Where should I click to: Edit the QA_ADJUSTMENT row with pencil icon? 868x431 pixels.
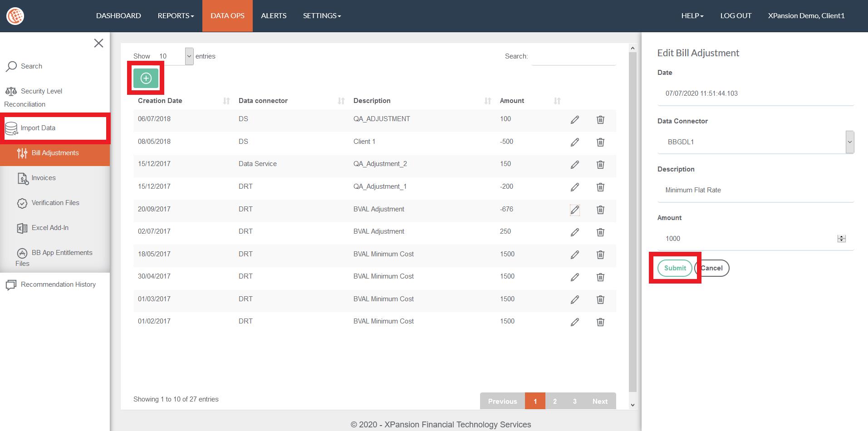pos(574,120)
